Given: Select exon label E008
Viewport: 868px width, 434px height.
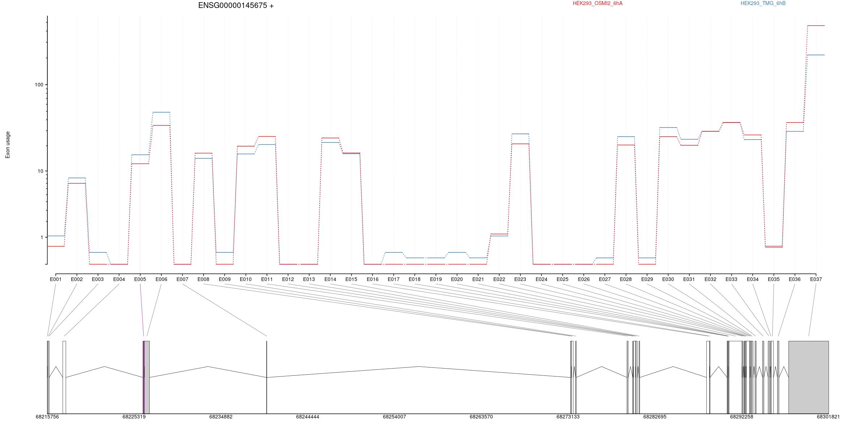Looking at the screenshot, I should tap(203, 280).
